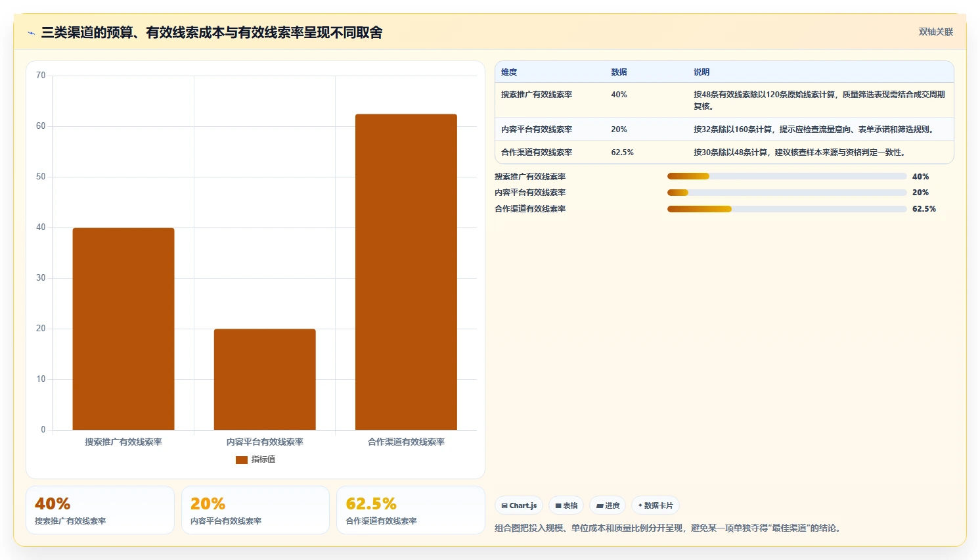This screenshot has height=560, width=980.
Task: Click the 搜索推广有效线索率 progress bar
Action: [x=787, y=176]
